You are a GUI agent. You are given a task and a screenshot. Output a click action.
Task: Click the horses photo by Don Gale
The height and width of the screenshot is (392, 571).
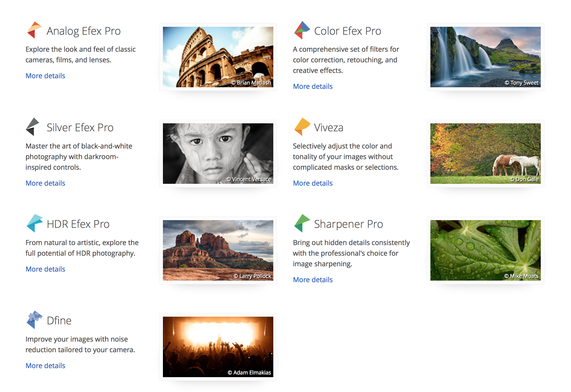tap(485, 153)
